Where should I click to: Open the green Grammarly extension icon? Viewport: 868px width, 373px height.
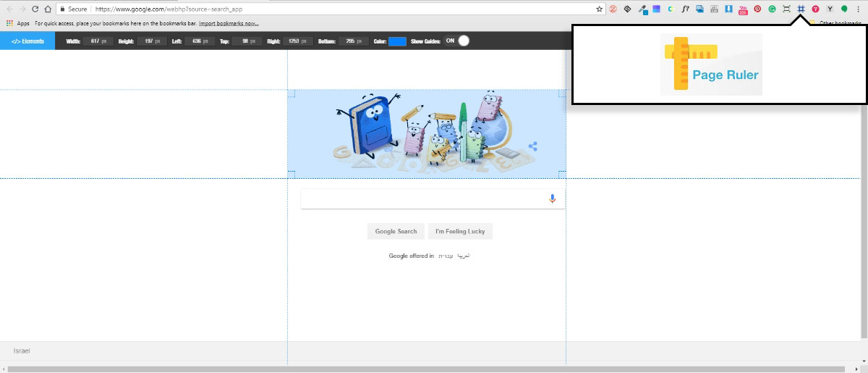[x=772, y=9]
